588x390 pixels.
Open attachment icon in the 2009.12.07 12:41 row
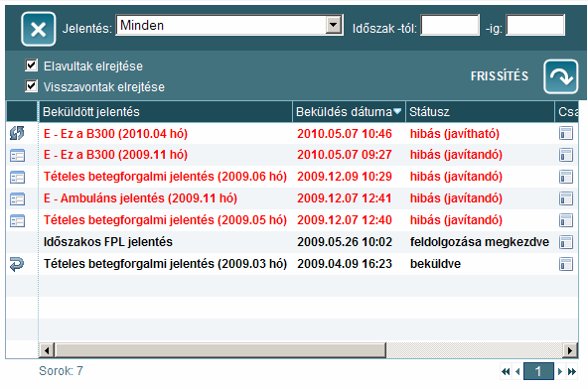point(566,198)
